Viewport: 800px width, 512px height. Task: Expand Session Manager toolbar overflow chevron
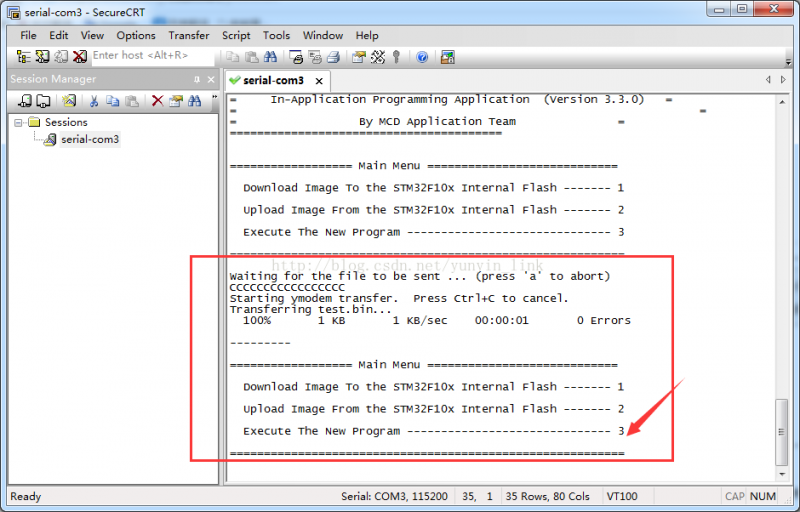tap(214, 97)
